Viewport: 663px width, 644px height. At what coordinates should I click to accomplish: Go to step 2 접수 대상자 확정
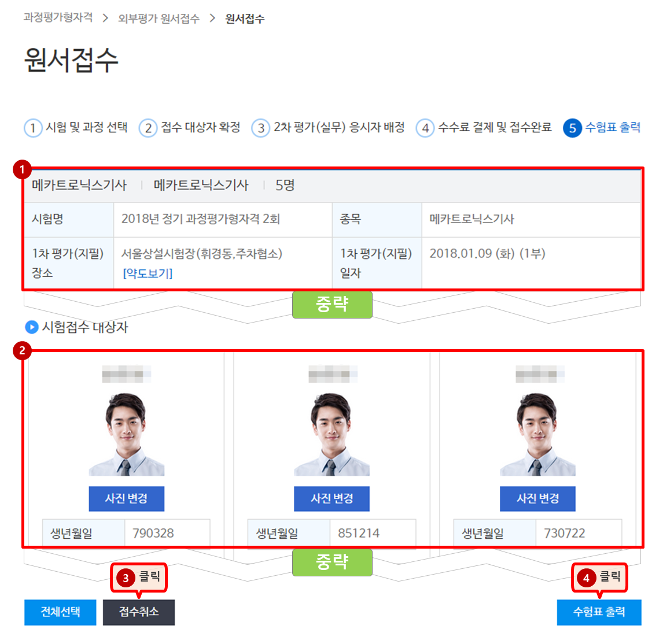(190, 127)
